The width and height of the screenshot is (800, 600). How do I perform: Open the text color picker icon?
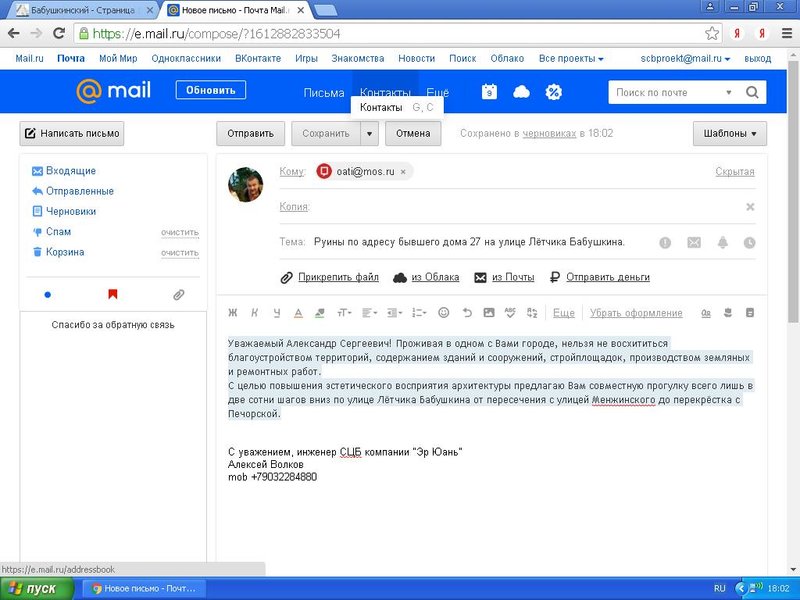pos(299,313)
